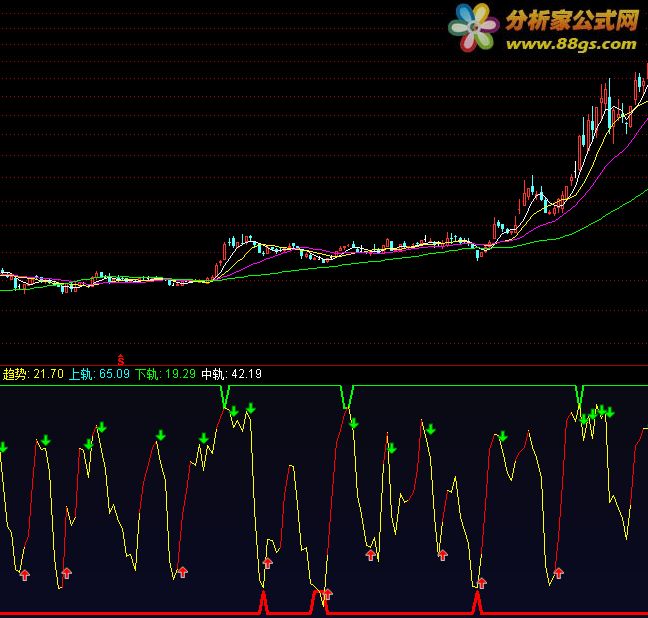Click the red buy arrow beside the first red bottom spike
The width and height of the screenshot is (648, 618).
(267, 563)
